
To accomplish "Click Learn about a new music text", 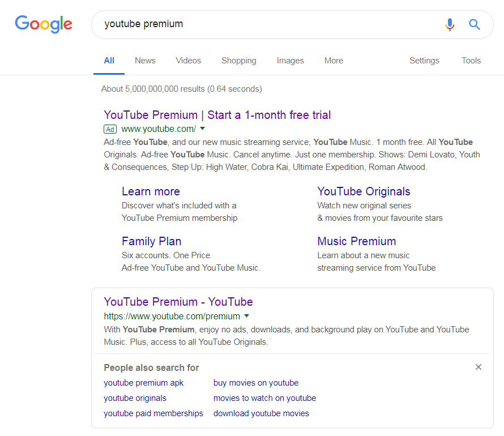I will (x=363, y=255).
